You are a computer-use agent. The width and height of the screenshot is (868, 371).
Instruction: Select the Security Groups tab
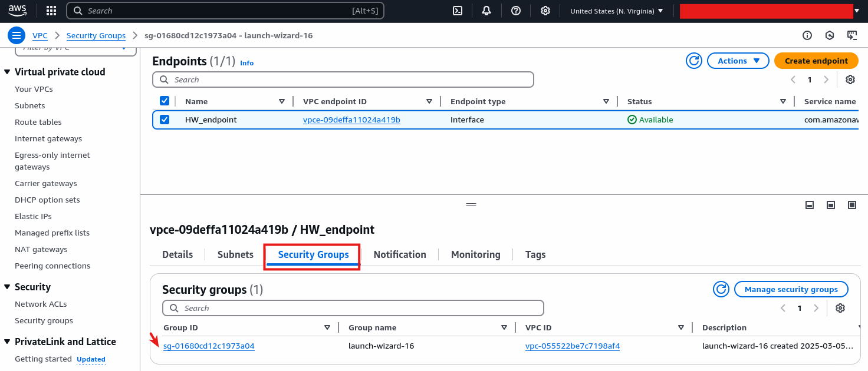point(313,254)
